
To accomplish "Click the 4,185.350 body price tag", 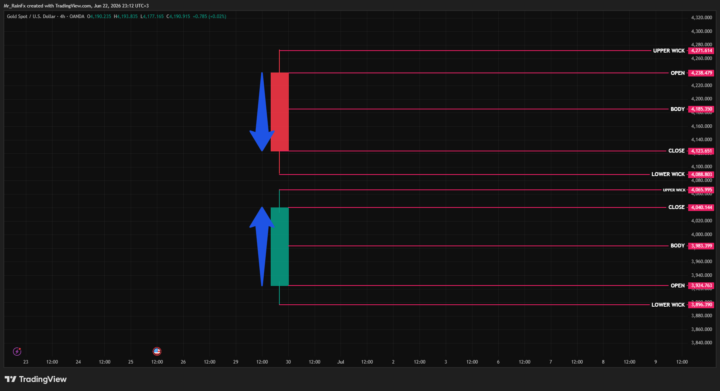I will 701,109.
